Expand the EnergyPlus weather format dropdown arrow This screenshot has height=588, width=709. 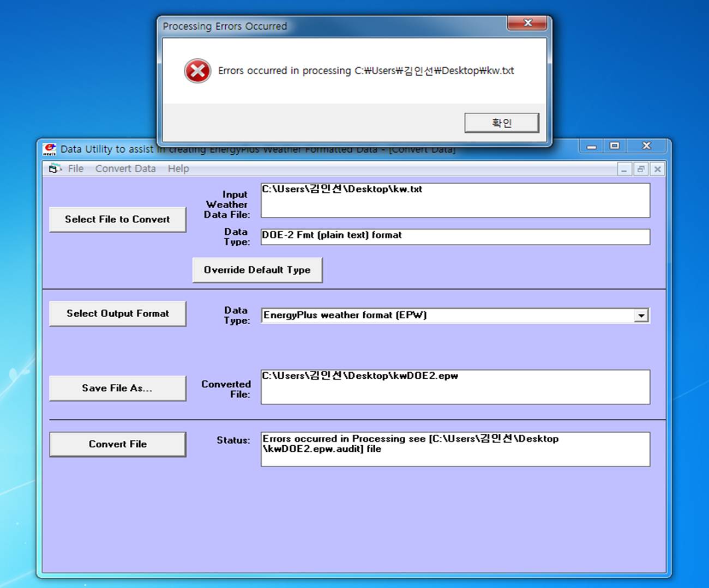(641, 316)
